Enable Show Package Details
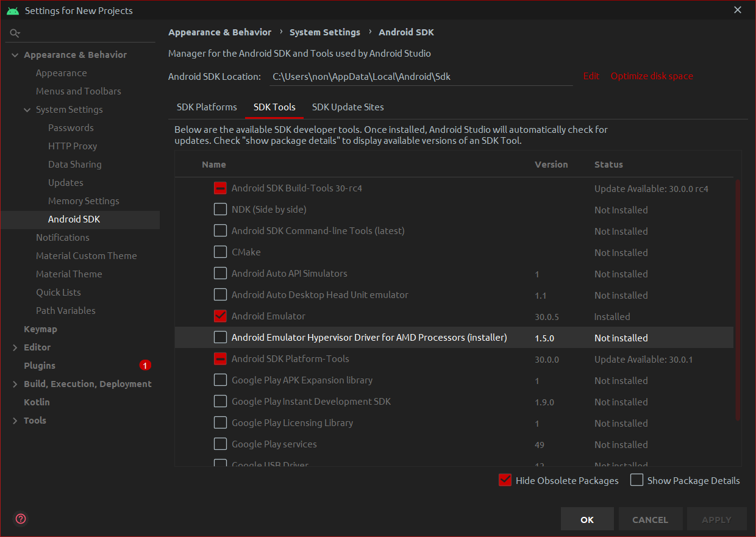Screen dimensions: 756x537 click(x=637, y=480)
